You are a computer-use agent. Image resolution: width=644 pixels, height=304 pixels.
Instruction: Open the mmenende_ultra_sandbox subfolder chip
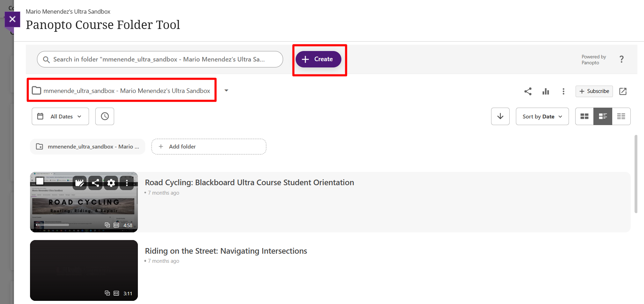[x=88, y=147]
